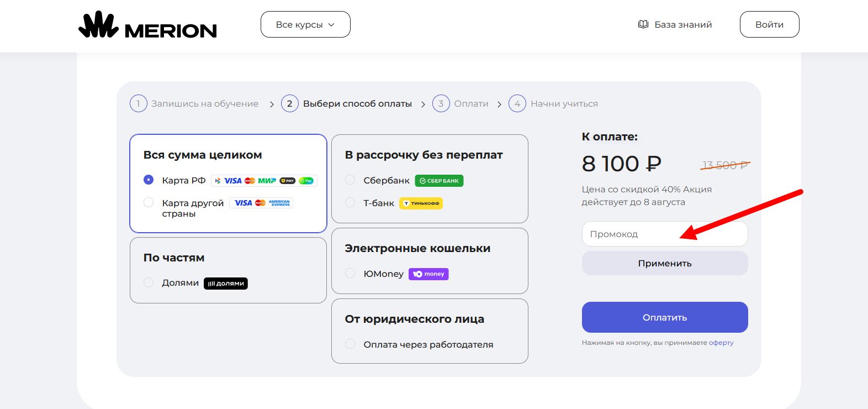The image size is (868, 409).
Task: Click the В рассрочку без переплат heading
Action: [x=424, y=155]
